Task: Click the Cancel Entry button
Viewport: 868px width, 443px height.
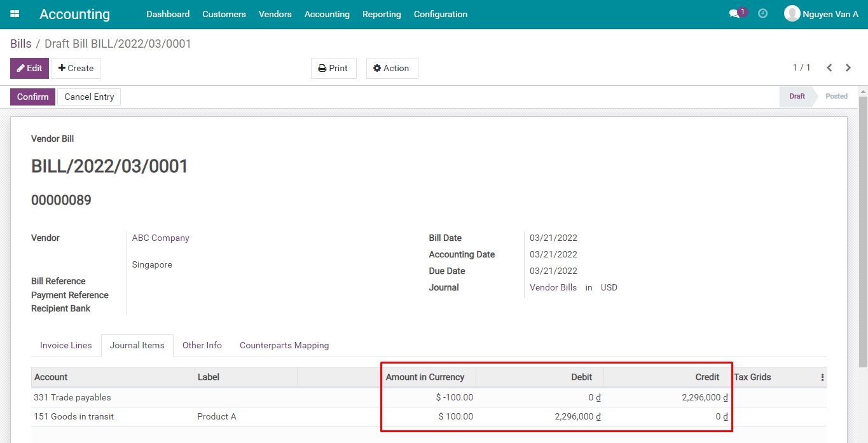Action: (x=89, y=97)
